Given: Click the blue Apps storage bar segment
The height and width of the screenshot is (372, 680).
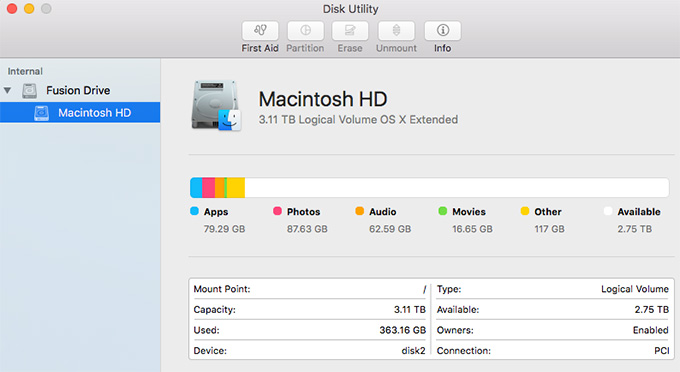Looking at the screenshot, I should pyautogui.click(x=196, y=188).
